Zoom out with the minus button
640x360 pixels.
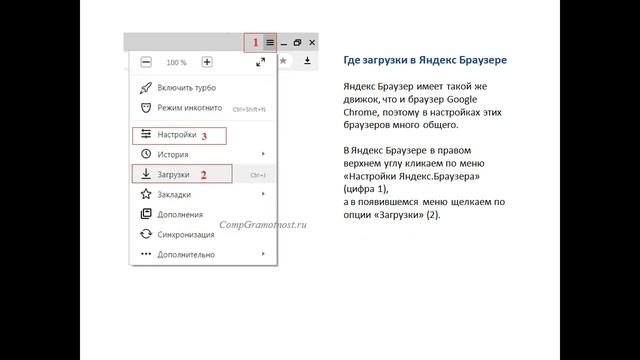click(x=146, y=62)
